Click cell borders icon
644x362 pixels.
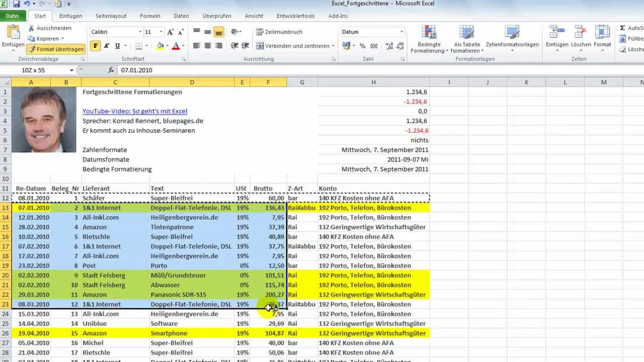click(x=139, y=46)
